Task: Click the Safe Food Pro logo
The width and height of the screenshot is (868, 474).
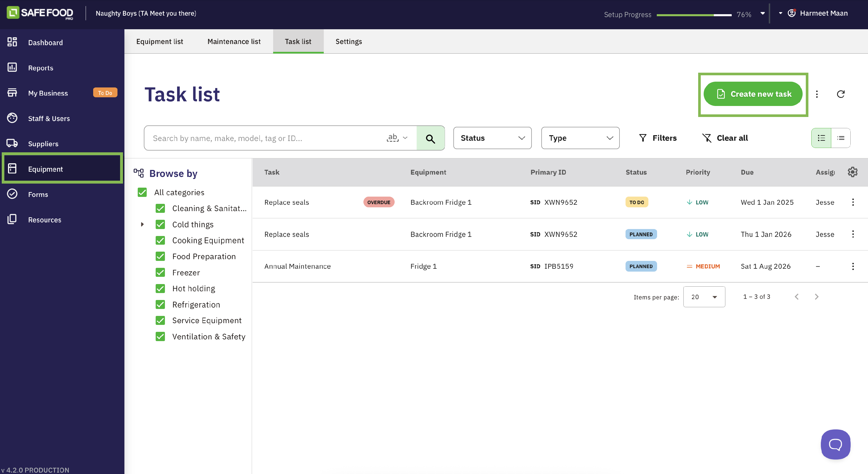Action: pyautogui.click(x=40, y=13)
